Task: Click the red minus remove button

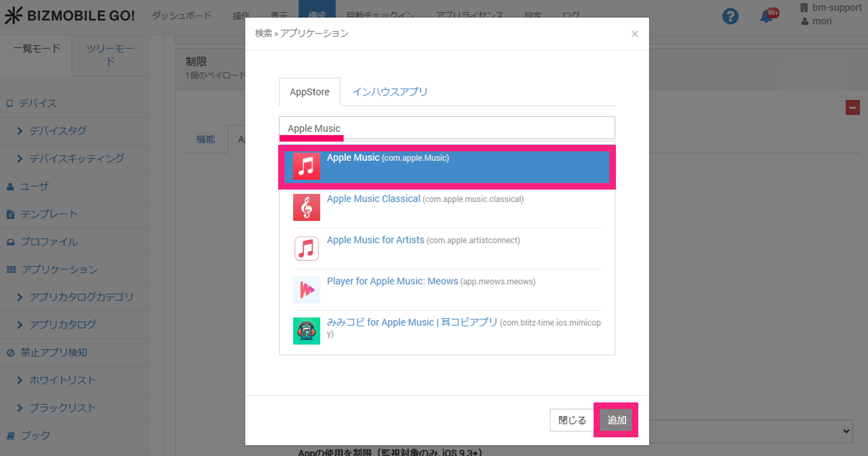Action: click(852, 108)
